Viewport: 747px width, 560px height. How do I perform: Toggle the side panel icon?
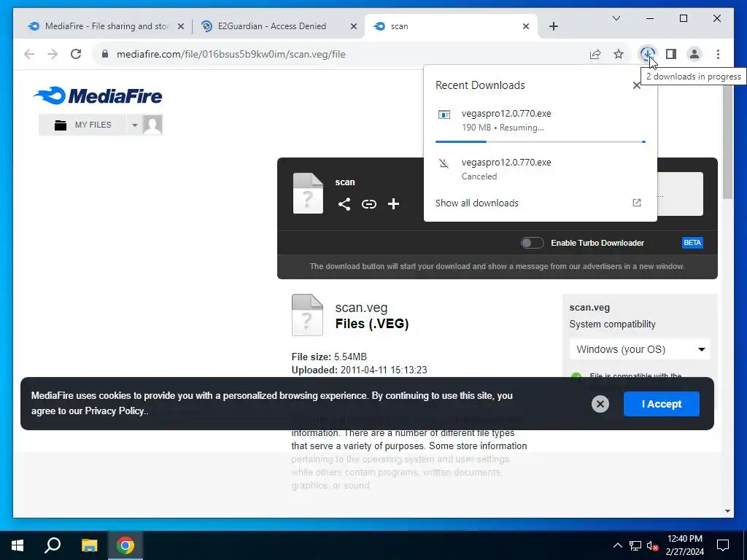671,54
